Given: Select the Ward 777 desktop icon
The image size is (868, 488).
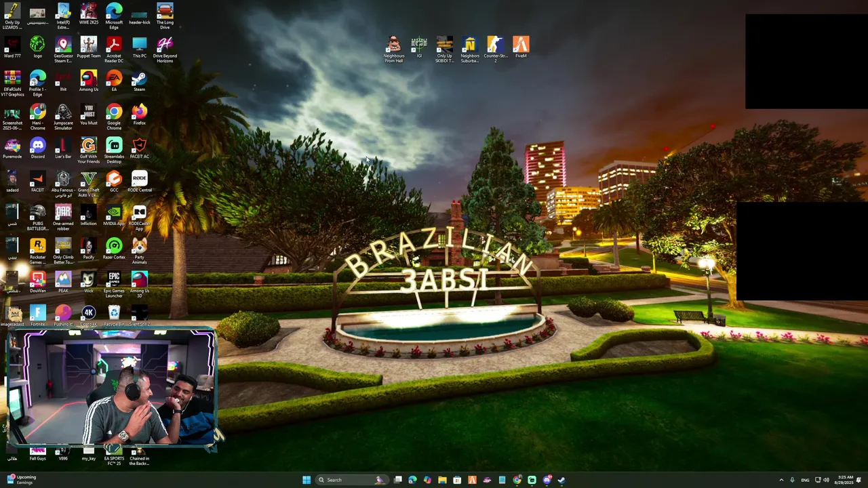Looking at the screenshot, I should click(x=12, y=47).
